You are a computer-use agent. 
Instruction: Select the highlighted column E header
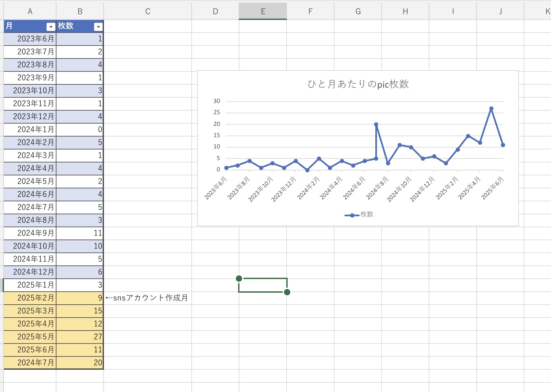point(263,12)
